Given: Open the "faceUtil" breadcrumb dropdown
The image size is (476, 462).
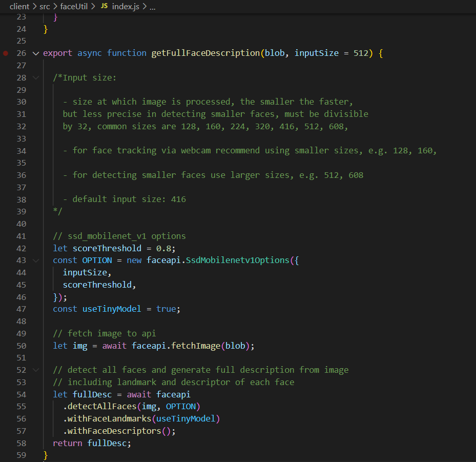Looking at the screenshot, I should click(73, 7).
